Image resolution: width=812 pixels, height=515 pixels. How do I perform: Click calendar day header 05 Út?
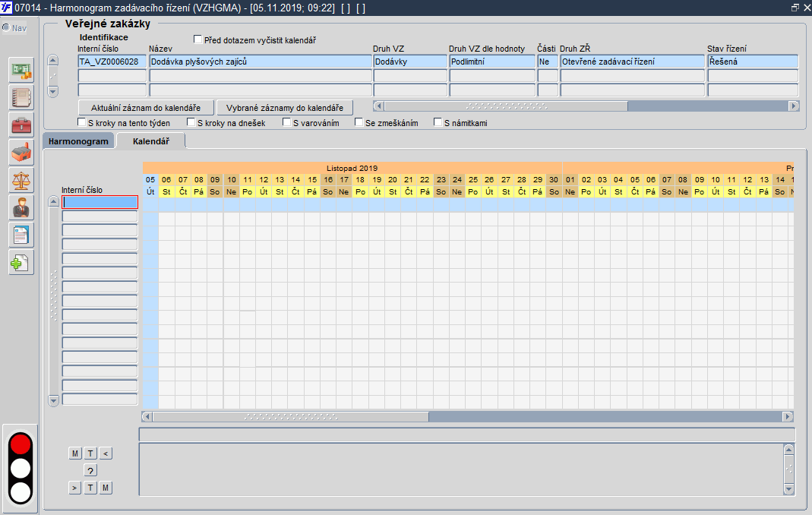[x=150, y=185]
